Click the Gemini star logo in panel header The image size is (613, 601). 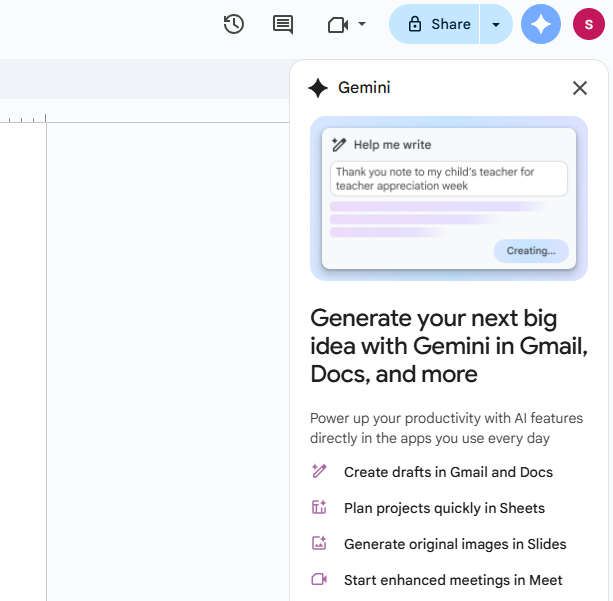click(x=318, y=88)
